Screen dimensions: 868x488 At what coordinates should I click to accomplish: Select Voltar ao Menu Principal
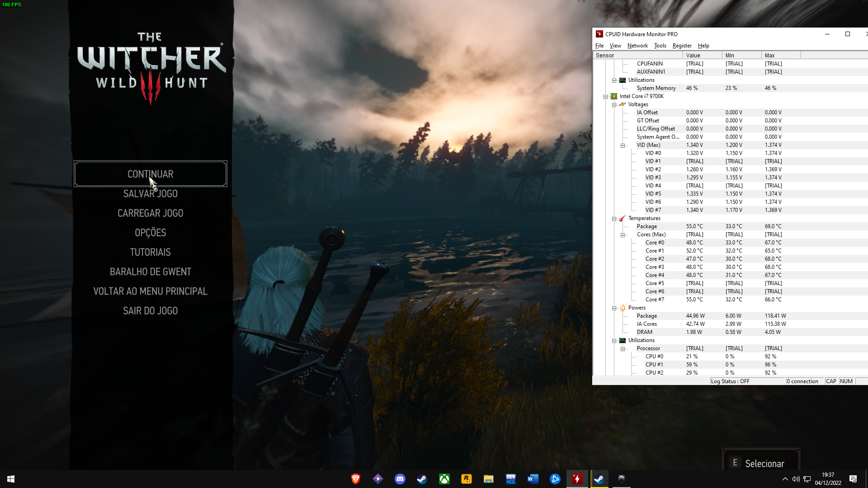click(151, 291)
